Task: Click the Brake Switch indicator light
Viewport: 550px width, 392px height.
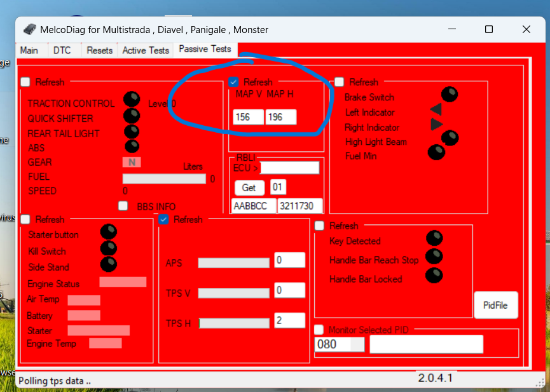Action: [450, 94]
